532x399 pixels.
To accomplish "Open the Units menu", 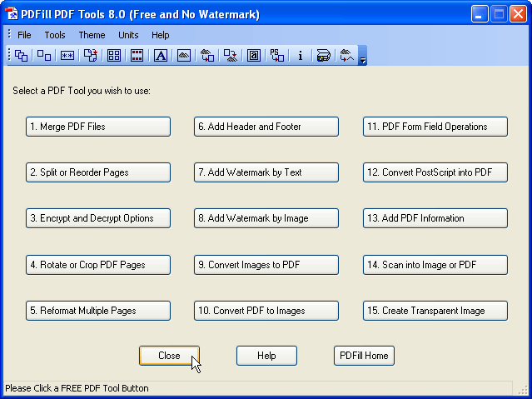I will 128,35.
